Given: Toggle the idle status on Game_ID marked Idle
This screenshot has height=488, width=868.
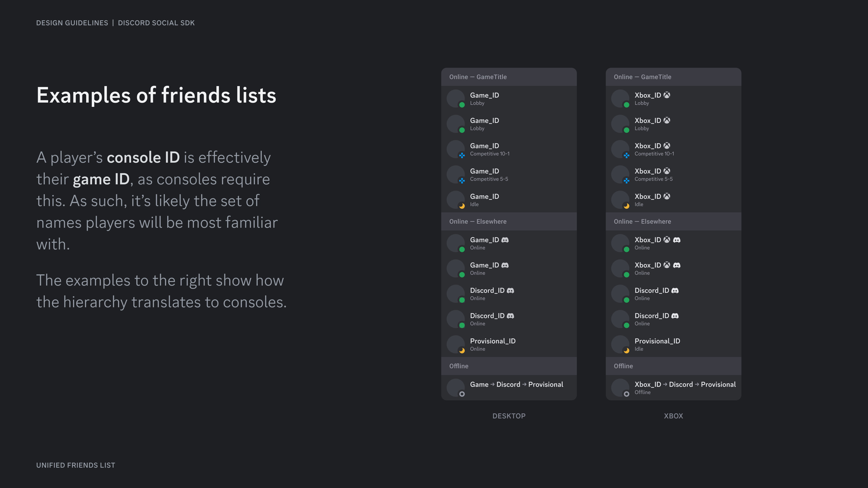Looking at the screenshot, I should 463,206.
